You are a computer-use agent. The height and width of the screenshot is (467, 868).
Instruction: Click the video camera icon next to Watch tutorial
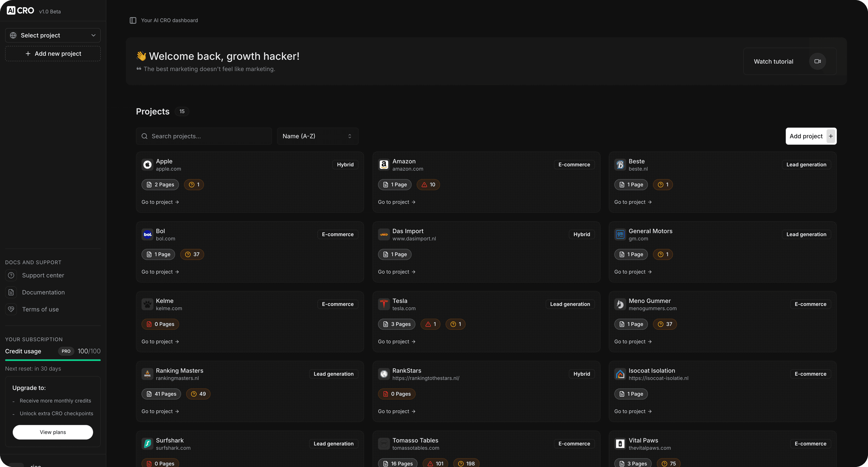pyautogui.click(x=817, y=61)
